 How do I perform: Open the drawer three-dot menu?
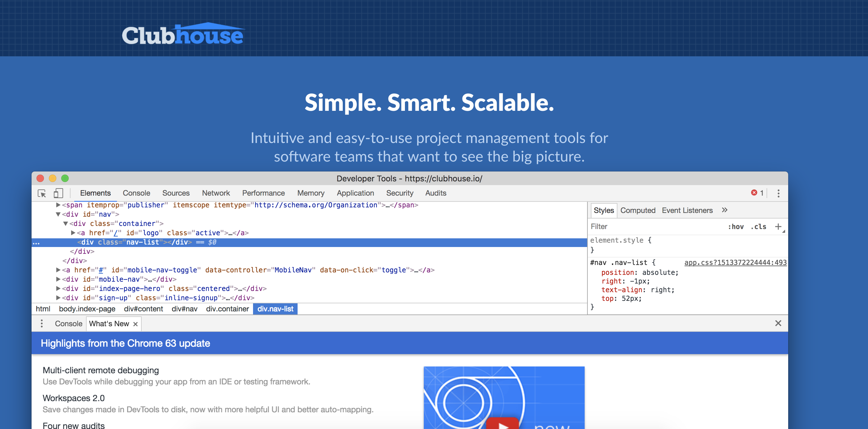click(x=42, y=323)
